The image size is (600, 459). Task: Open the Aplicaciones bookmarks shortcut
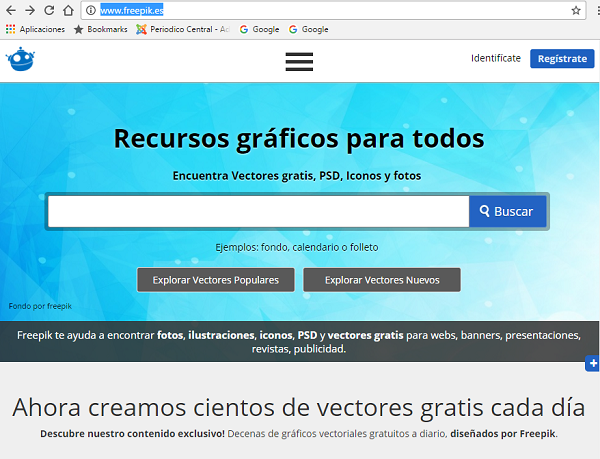(x=35, y=29)
